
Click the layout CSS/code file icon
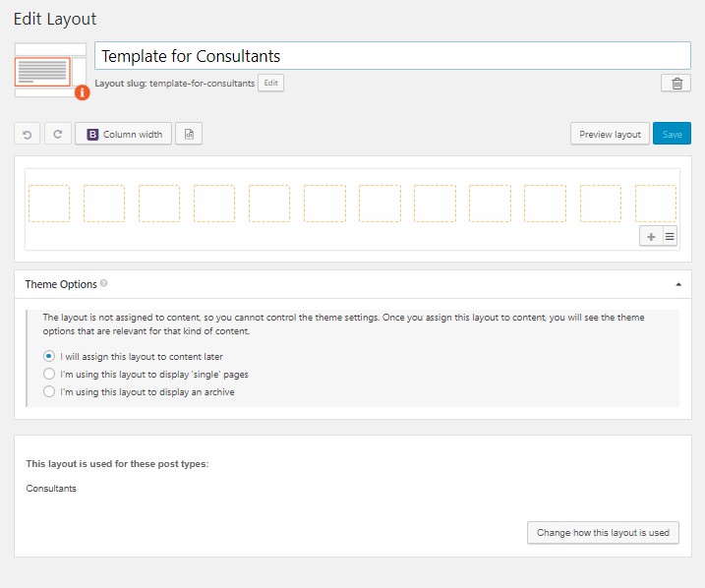click(190, 134)
